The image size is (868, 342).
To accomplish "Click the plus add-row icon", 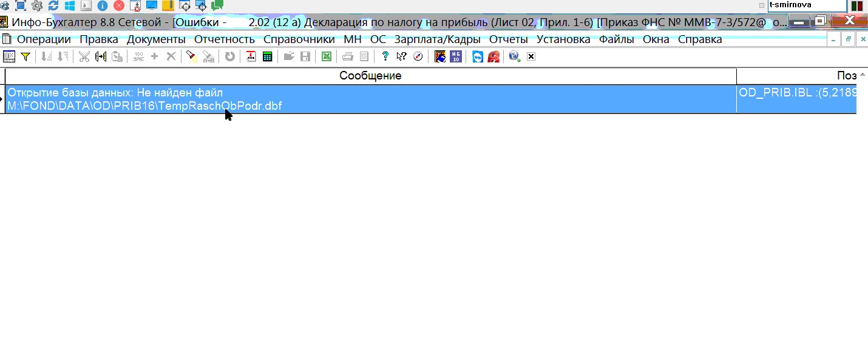I will tap(154, 56).
